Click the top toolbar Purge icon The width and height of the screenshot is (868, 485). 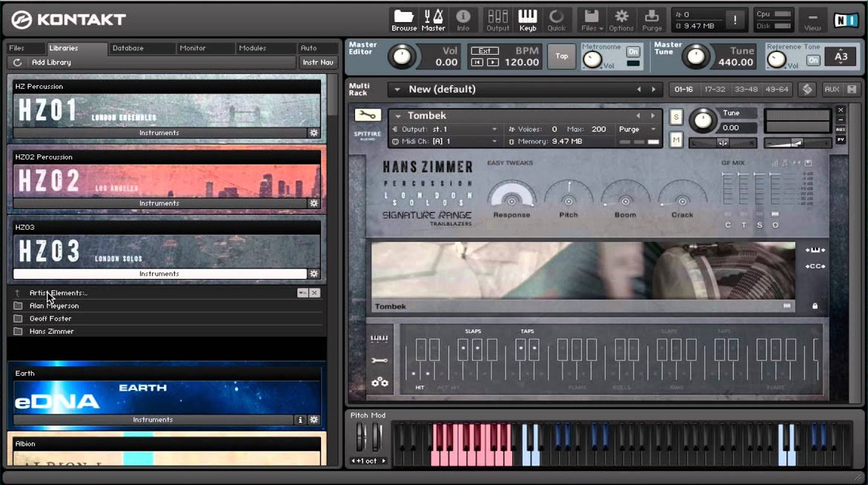tap(652, 20)
